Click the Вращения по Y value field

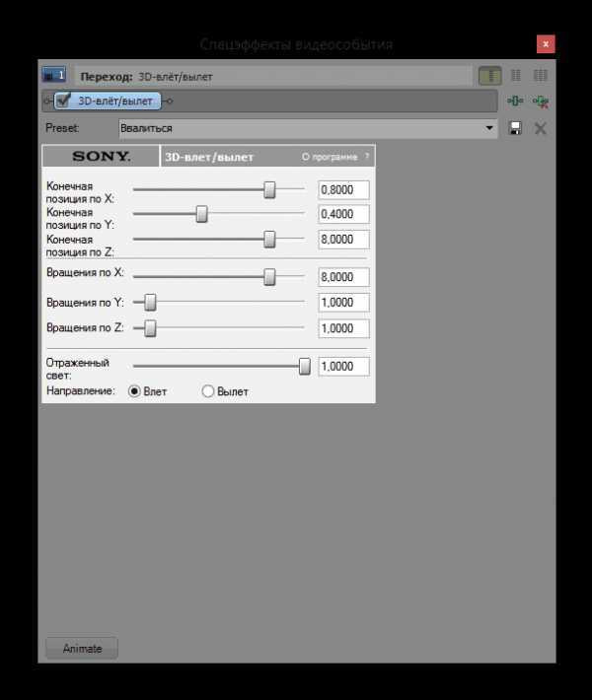[343, 303]
